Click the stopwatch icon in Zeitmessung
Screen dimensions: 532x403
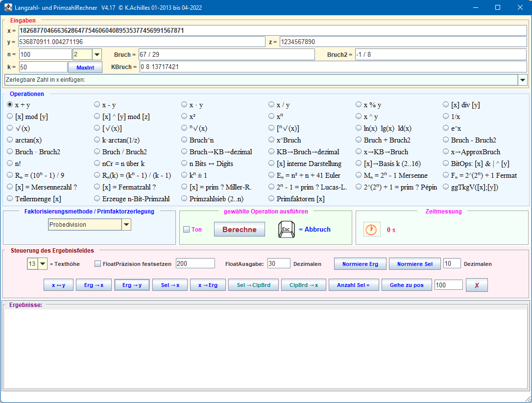click(x=371, y=230)
